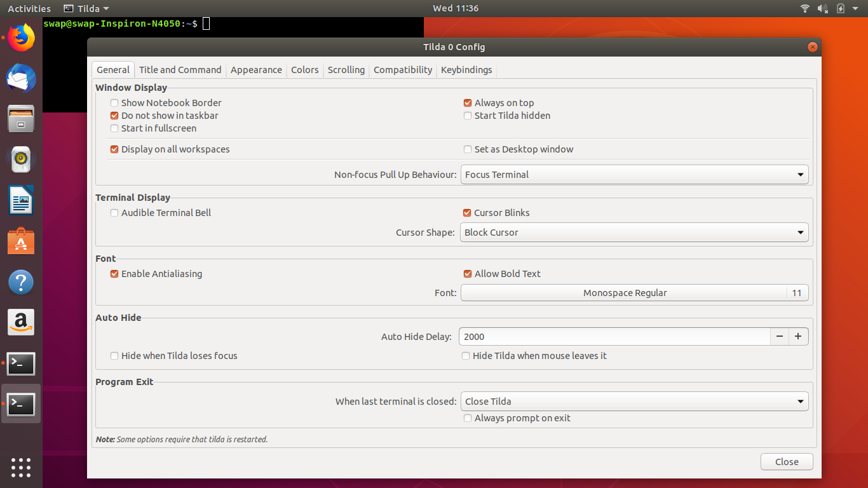This screenshot has width=868, height=488.
Task: Show Applications grid at dock bottom
Action: click(21, 467)
